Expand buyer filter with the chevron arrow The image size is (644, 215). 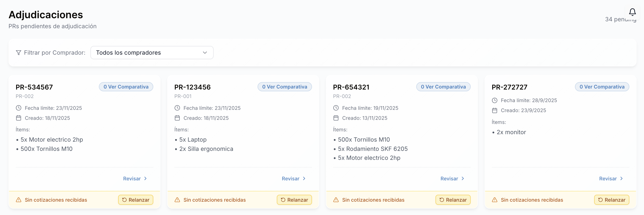click(205, 53)
